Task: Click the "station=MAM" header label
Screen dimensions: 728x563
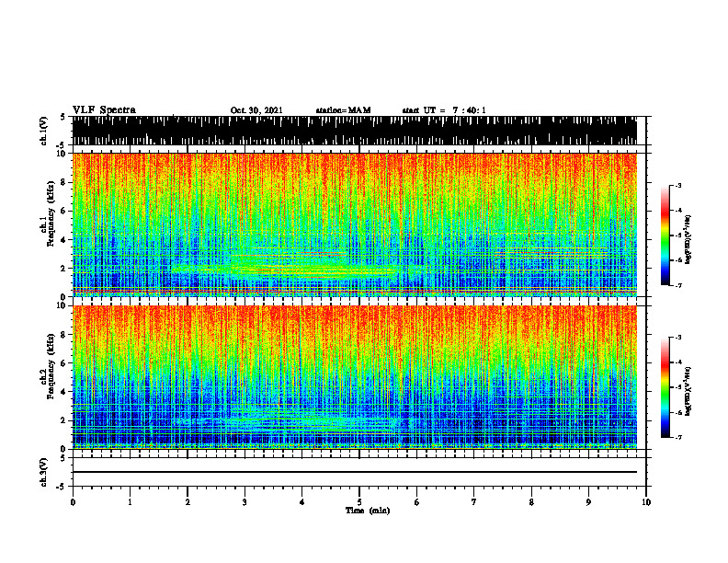Action: tap(343, 110)
